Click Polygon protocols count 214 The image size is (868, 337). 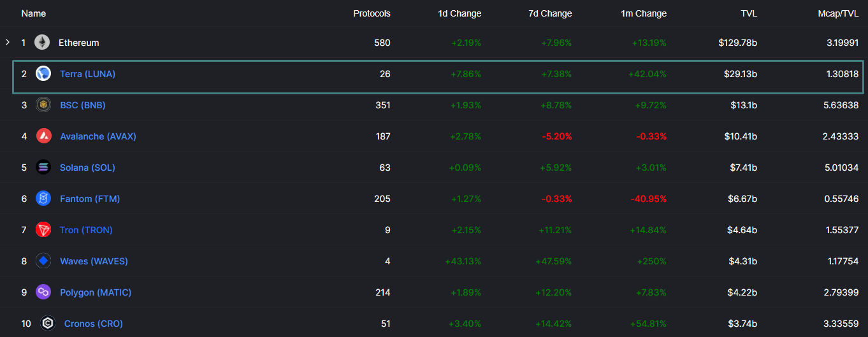coord(383,292)
